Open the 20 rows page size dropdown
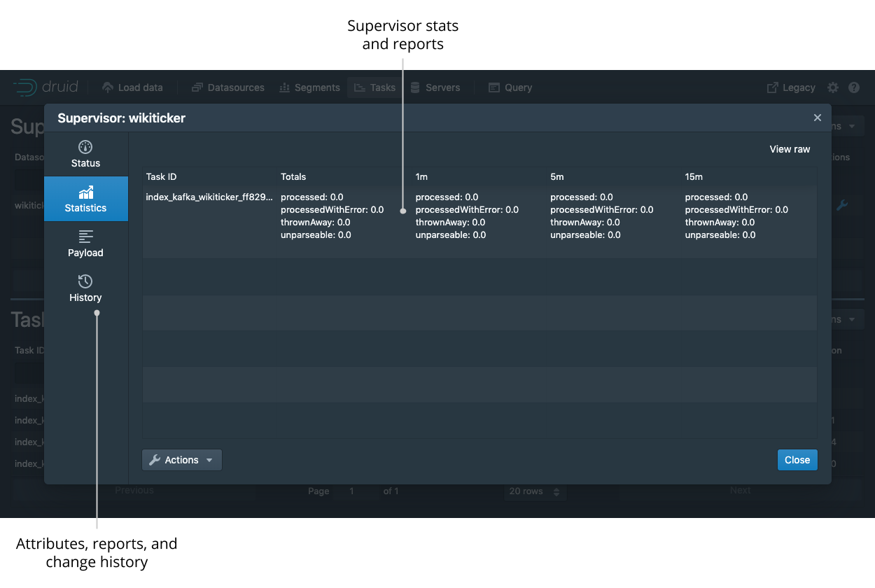This screenshot has height=588, width=875. [x=535, y=491]
